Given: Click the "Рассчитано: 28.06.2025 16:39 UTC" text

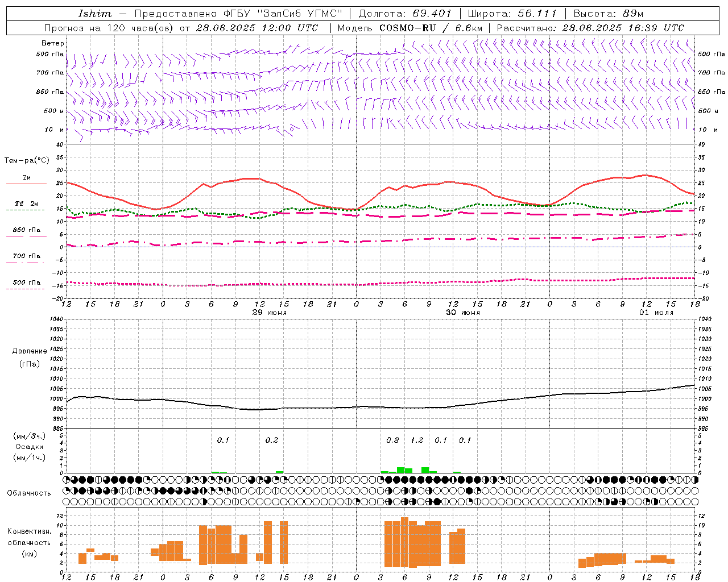Looking at the screenshot, I should pyautogui.click(x=590, y=28).
